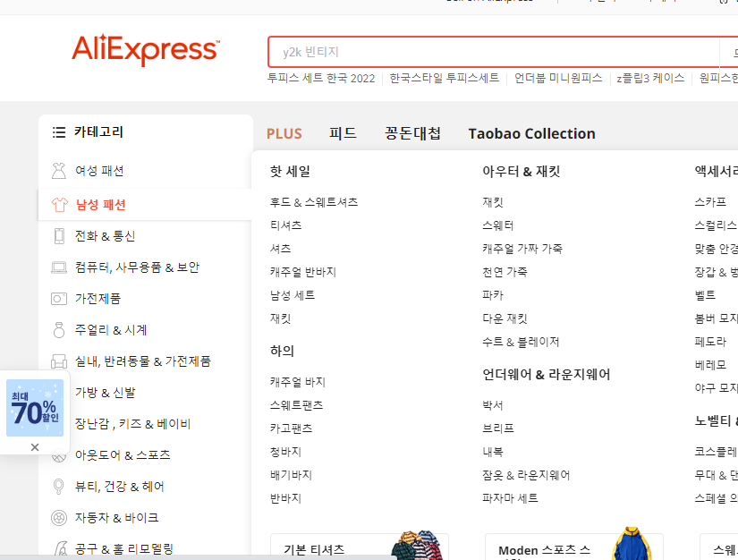This screenshot has height=560, width=738.
Task: Open 셔츠 link under 핫 세일
Action: point(281,249)
